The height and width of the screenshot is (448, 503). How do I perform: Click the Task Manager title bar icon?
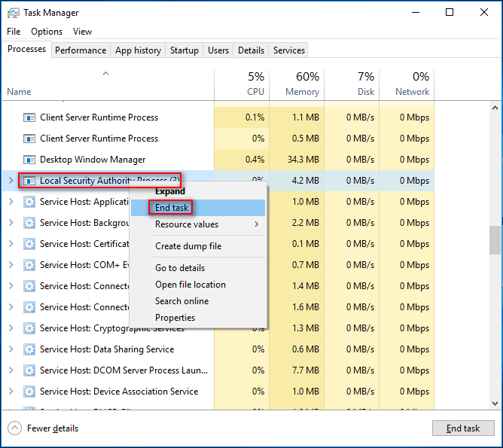click(13, 13)
